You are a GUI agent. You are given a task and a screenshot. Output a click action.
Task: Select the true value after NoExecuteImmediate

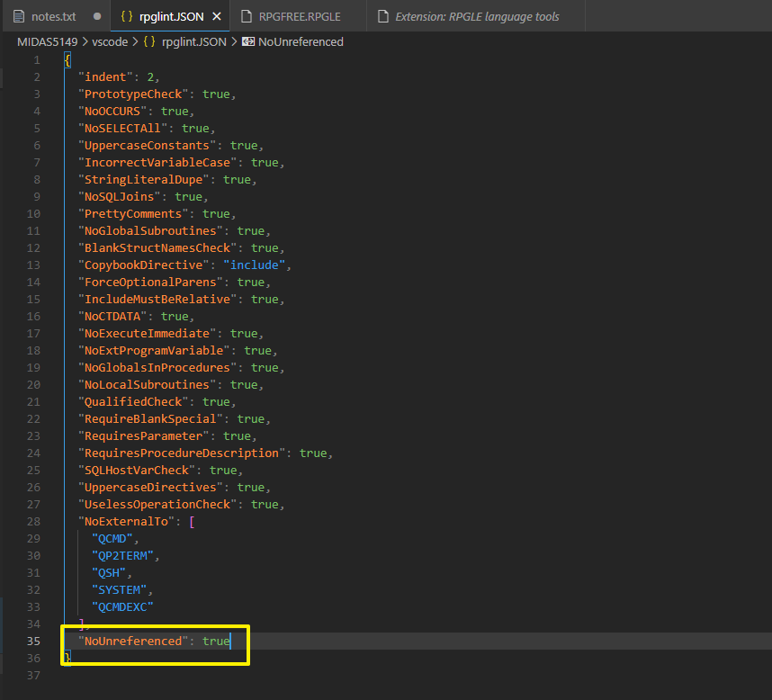[x=244, y=333]
